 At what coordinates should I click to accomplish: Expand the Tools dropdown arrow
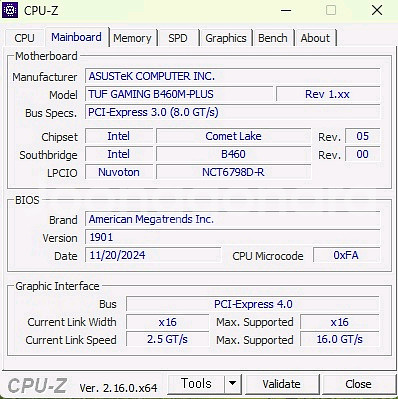233,384
